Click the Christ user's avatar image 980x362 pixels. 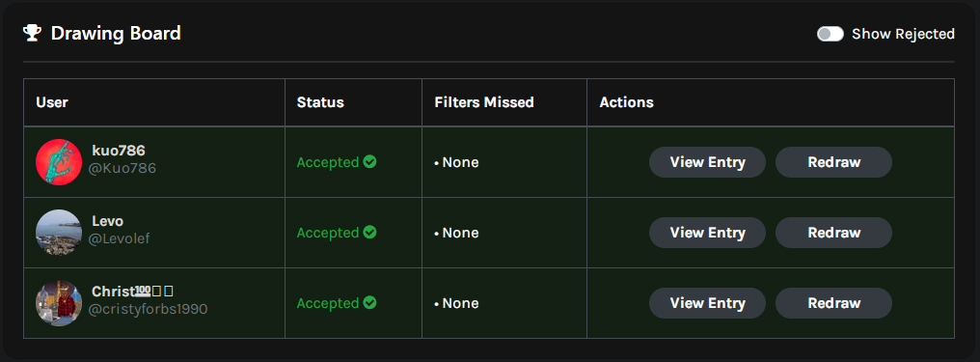tap(59, 303)
